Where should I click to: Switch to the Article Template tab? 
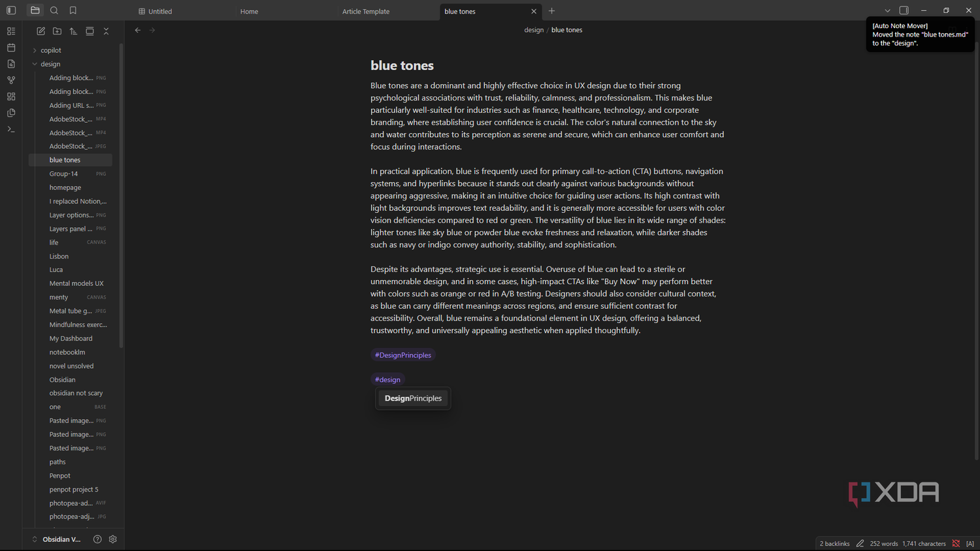(x=366, y=12)
